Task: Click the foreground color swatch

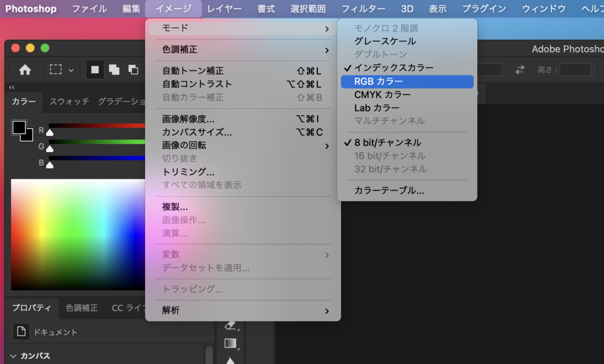Action: coord(19,127)
